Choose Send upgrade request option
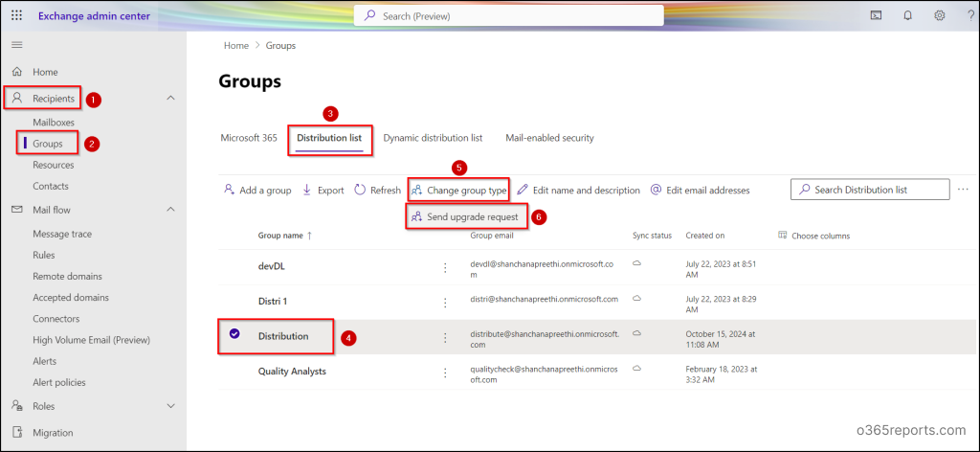980x452 pixels. (x=465, y=217)
